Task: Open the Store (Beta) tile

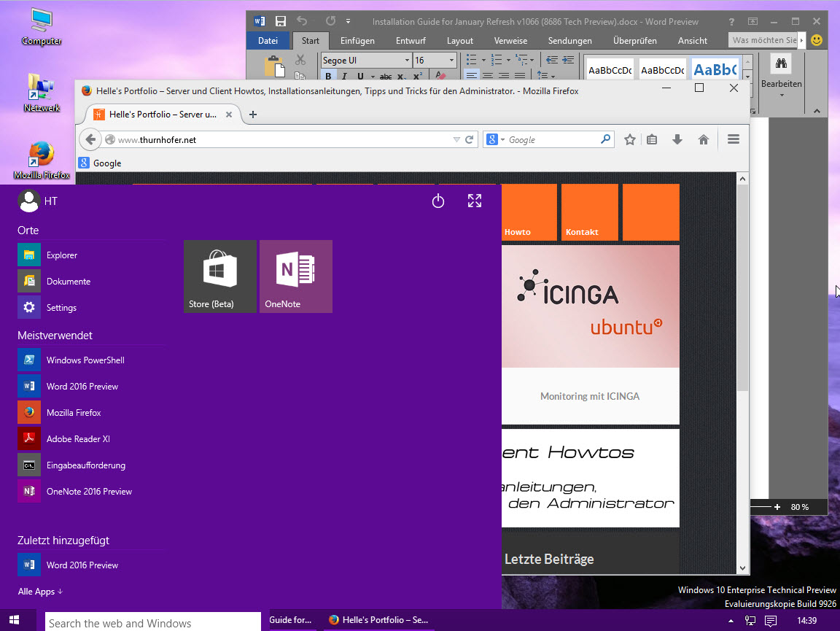Action: click(x=220, y=276)
